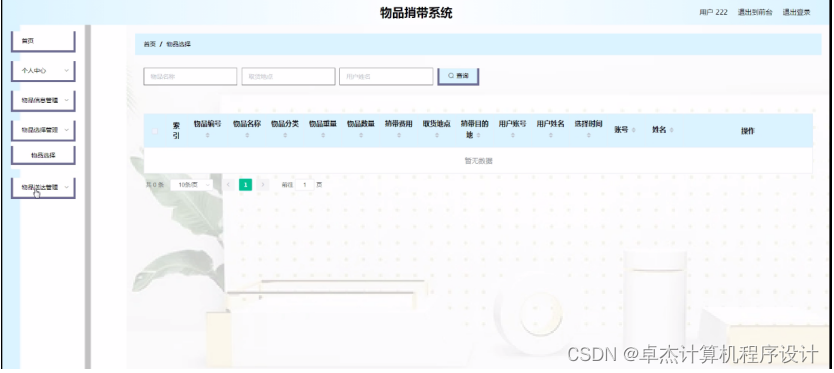This screenshot has height=373, width=834.
Task: Click 用户 222 in top bar
Action: (713, 12)
